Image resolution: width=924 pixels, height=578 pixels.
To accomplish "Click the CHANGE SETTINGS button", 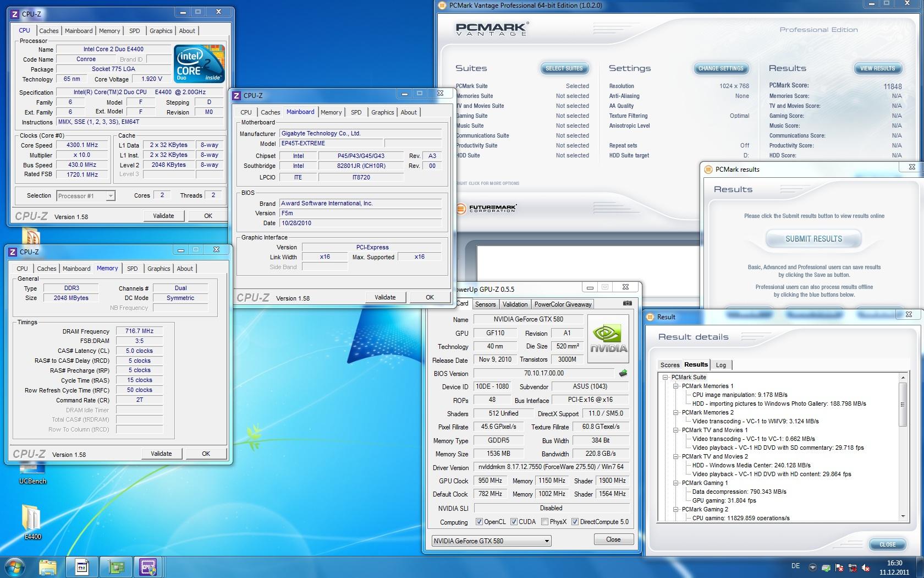I will tap(721, 68).
